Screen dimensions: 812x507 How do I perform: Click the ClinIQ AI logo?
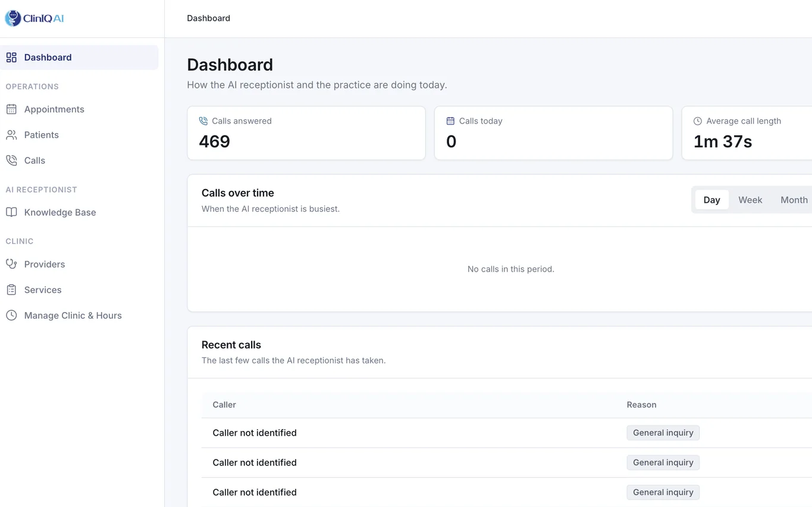pos(35,18)
